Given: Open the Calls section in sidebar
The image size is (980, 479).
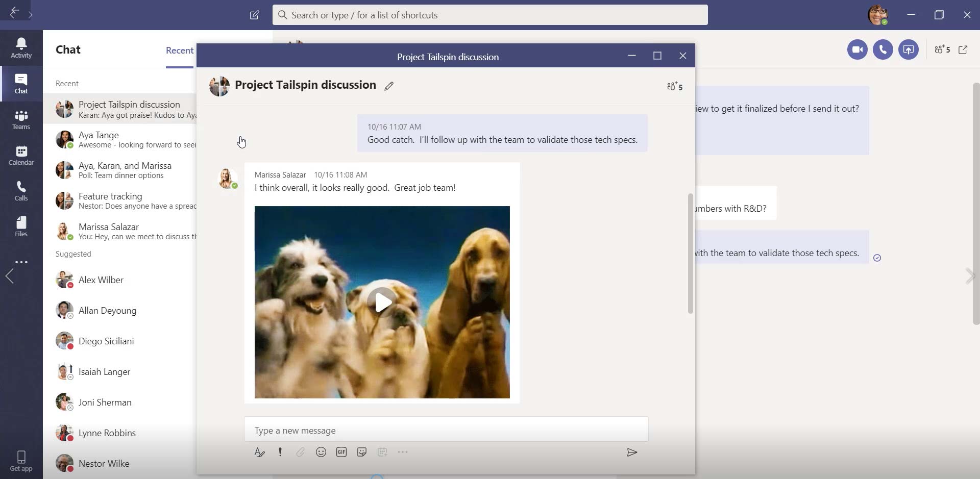Looking at the screenshot, I should [x=21, y=191].
